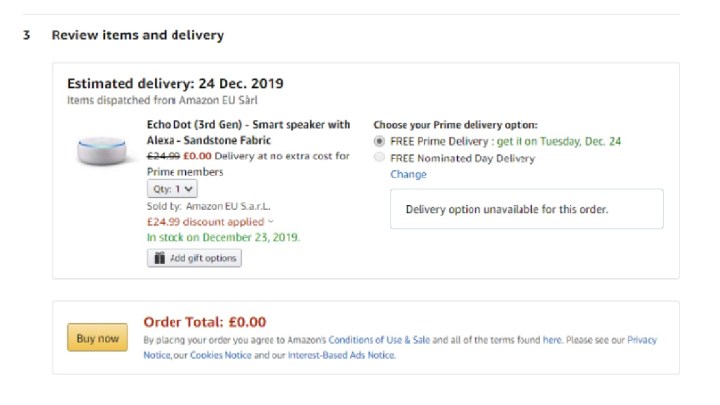Select the FREE Prime Delivery option
The width and height of the screenshot is (720, 405).
[x=379, y=141]
